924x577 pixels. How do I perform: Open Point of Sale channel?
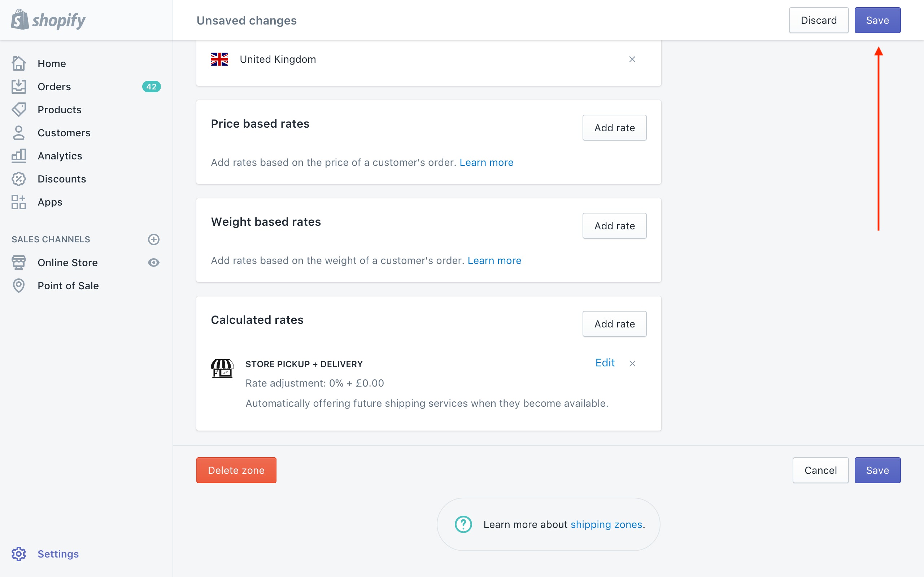tap(68, 286)
